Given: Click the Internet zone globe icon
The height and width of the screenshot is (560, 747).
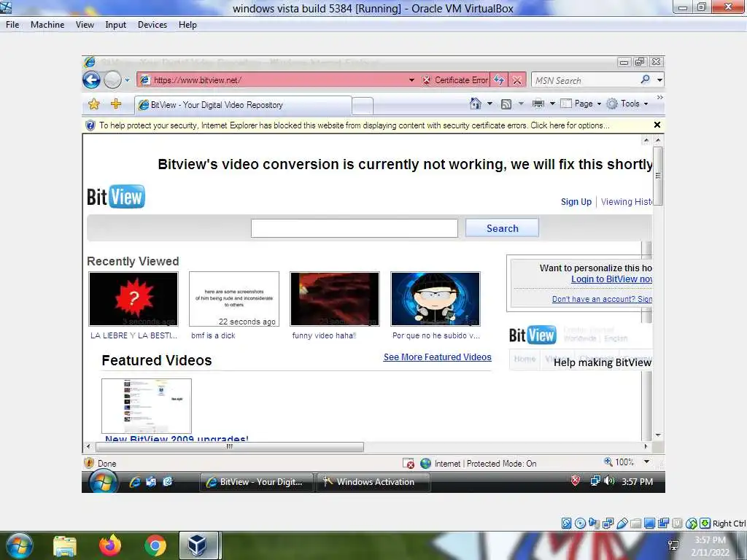Looking at the screenshot, I should coord(425,463).
